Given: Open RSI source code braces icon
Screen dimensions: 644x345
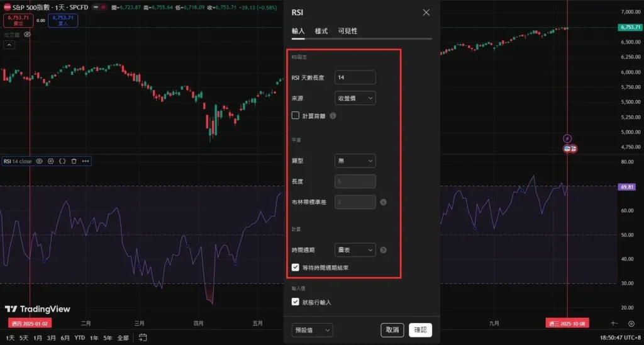Looking at the screenshot, I should tap(62, 161).
